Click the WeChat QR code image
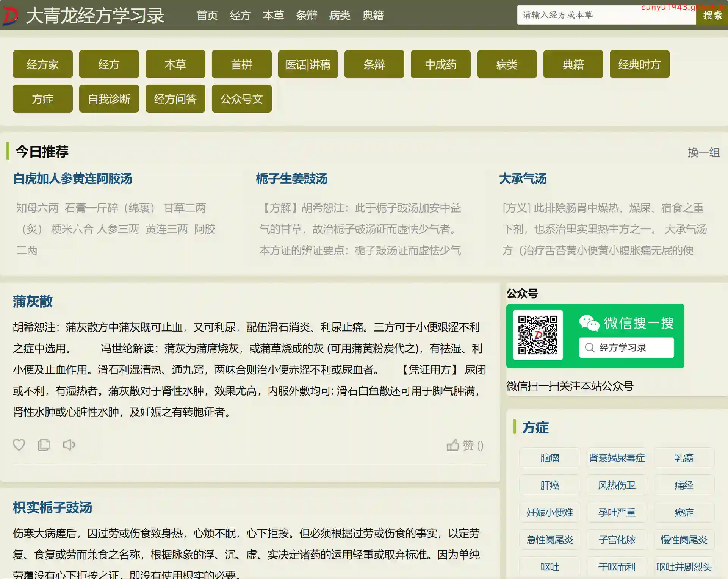The height and width of the screenshot is (579, 728). (x=538, y=335)
